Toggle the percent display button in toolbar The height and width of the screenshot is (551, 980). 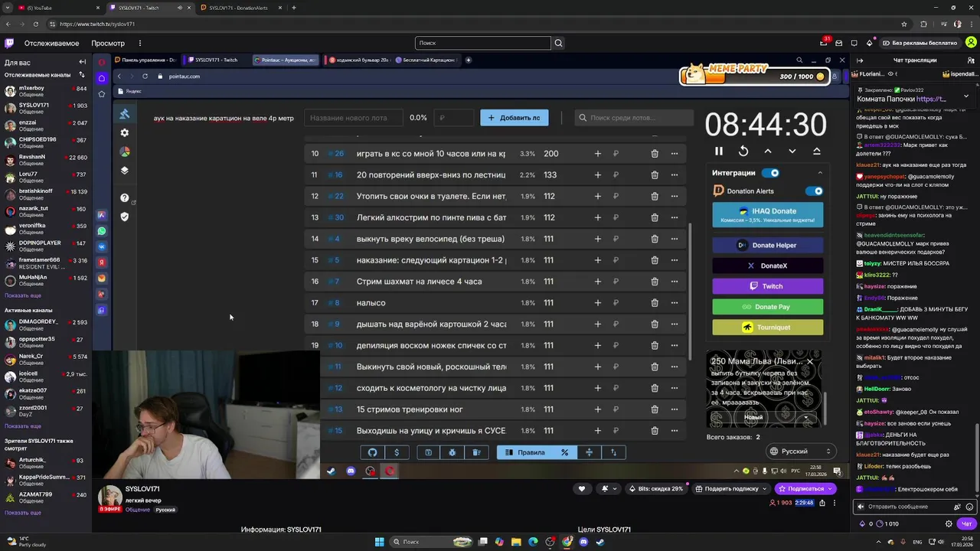coord(565,452)
